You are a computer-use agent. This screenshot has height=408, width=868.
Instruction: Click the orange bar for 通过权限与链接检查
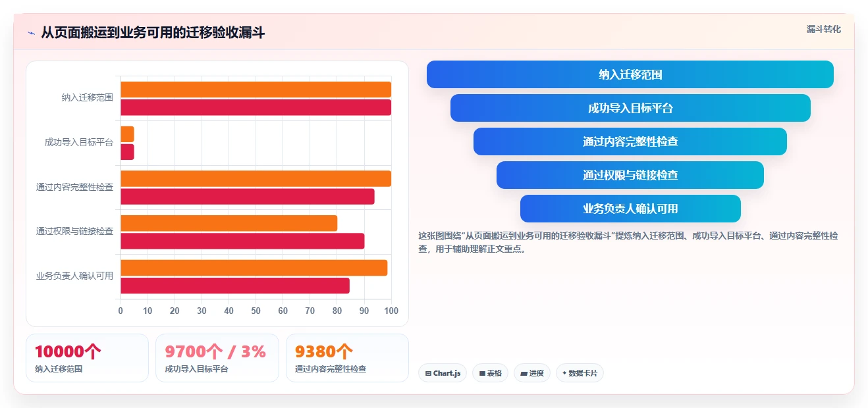coord(229,223)
